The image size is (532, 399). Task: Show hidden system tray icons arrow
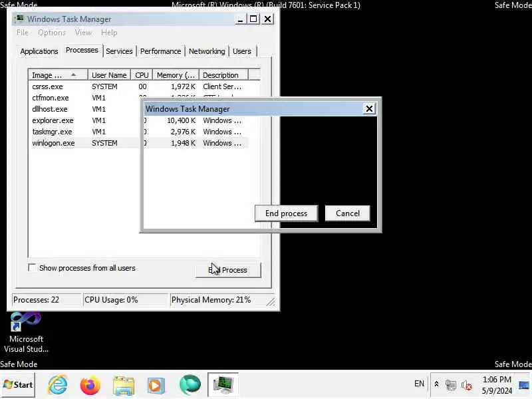coord(436,384)
